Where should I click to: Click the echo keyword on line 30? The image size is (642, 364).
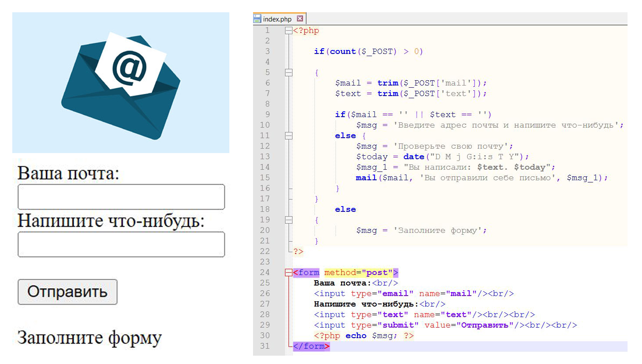coord(356,335)
